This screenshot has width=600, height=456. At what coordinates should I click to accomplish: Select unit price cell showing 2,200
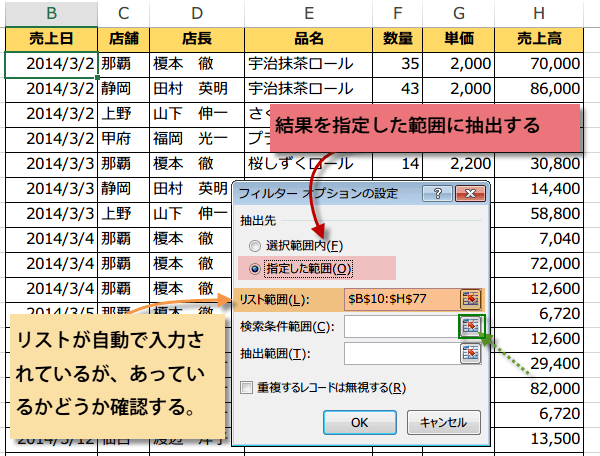pos(459,164)
